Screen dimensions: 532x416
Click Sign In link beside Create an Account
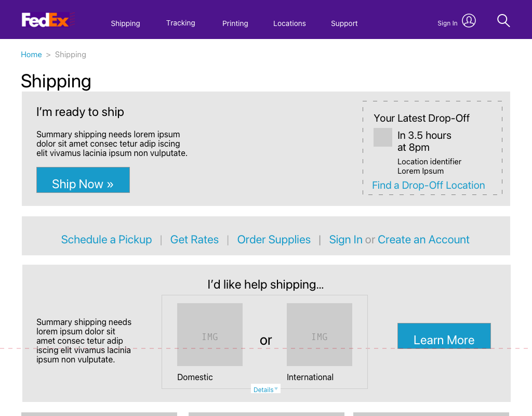tap(345, 239)
